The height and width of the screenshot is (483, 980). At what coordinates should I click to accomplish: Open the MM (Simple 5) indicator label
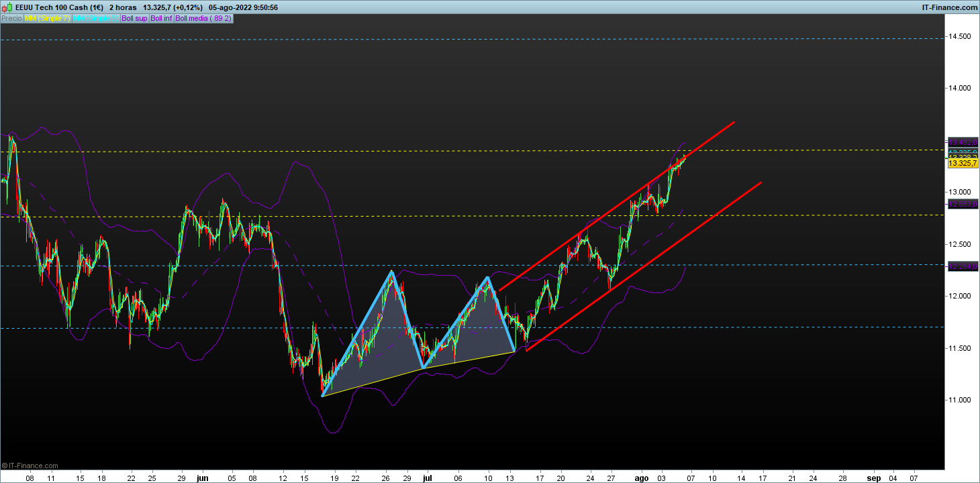click(x=95, y=18)
